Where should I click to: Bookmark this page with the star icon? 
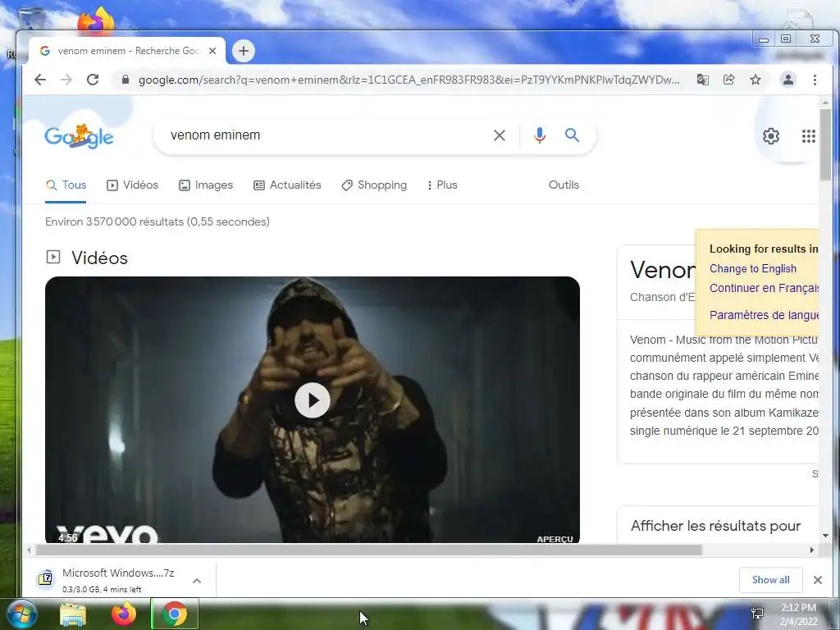pyautogui.click(x=756, y=80)
